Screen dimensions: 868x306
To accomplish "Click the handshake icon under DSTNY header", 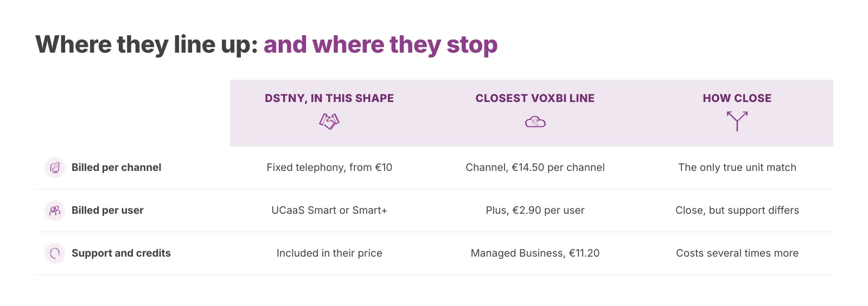I will [x=329, y=121].
